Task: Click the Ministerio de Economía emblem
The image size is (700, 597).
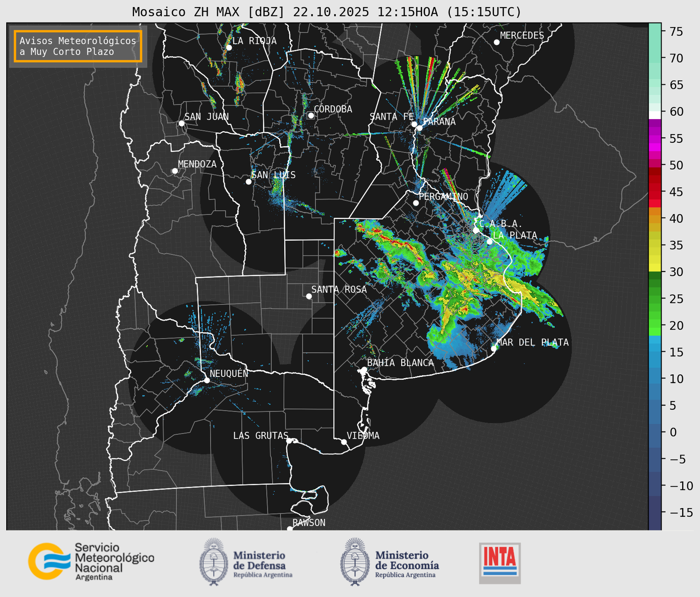Action: (x=355, y=562)
